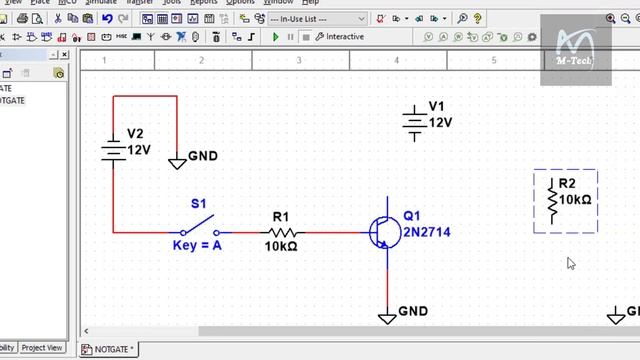640x360 pixels.
Task: Click the Print icon
Action: point(22,18)
